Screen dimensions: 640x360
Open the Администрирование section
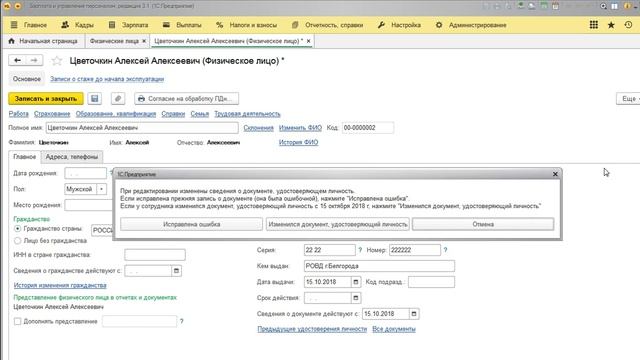[x=471, y=25]
